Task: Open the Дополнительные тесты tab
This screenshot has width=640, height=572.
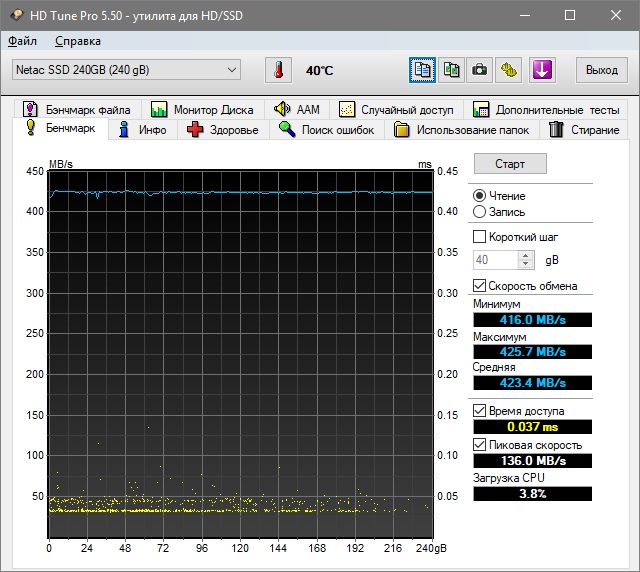Action: click(x=546, y=109)
